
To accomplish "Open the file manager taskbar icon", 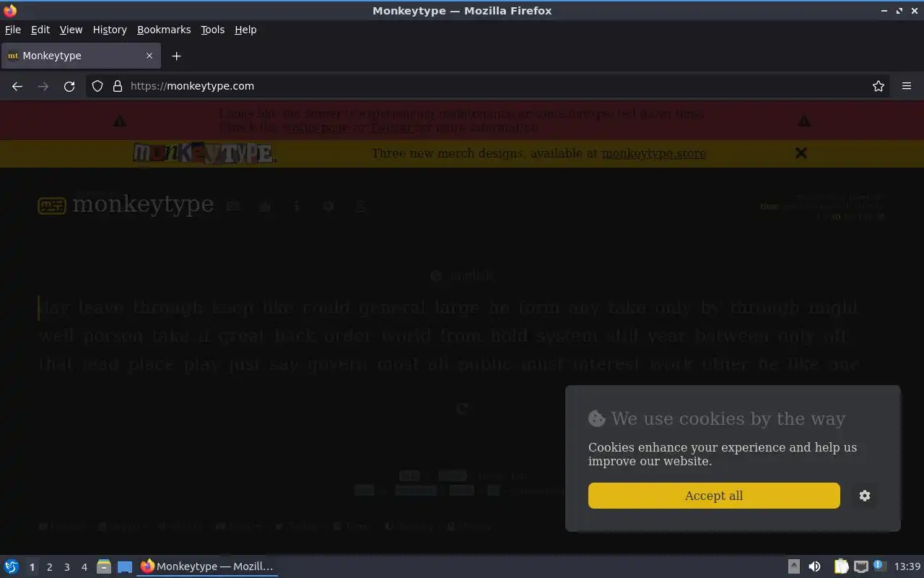I will [104, 566].
